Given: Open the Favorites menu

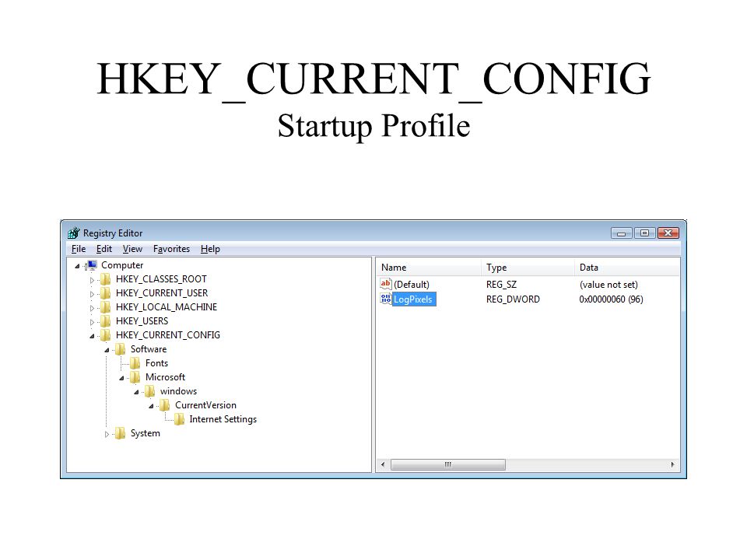Looking at the screenshot, I should pos(171,249).
